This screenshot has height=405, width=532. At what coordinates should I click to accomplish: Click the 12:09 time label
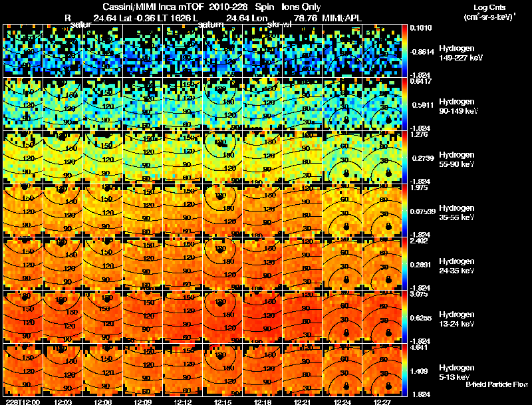pyautogui.click(x=143, y=402)
